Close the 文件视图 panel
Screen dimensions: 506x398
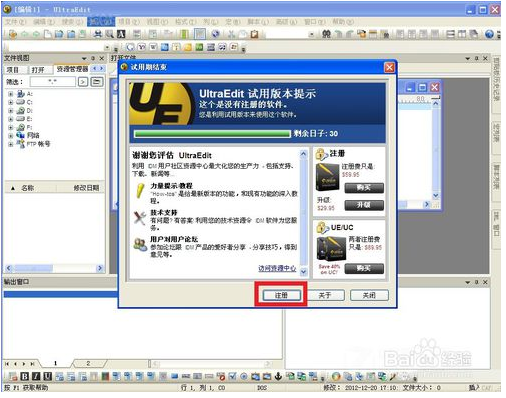[x=102, y=58]
